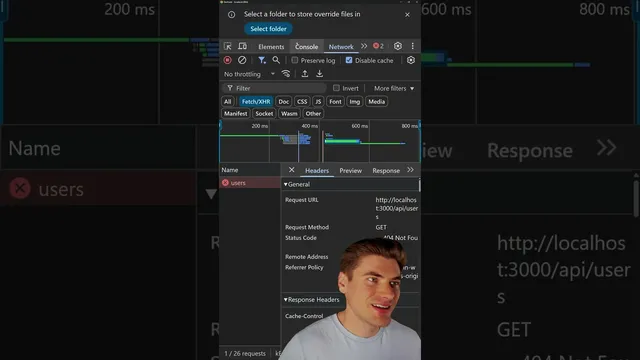Click the GET request method value
The image size is (640, 360).
click(x=381, y=227)
